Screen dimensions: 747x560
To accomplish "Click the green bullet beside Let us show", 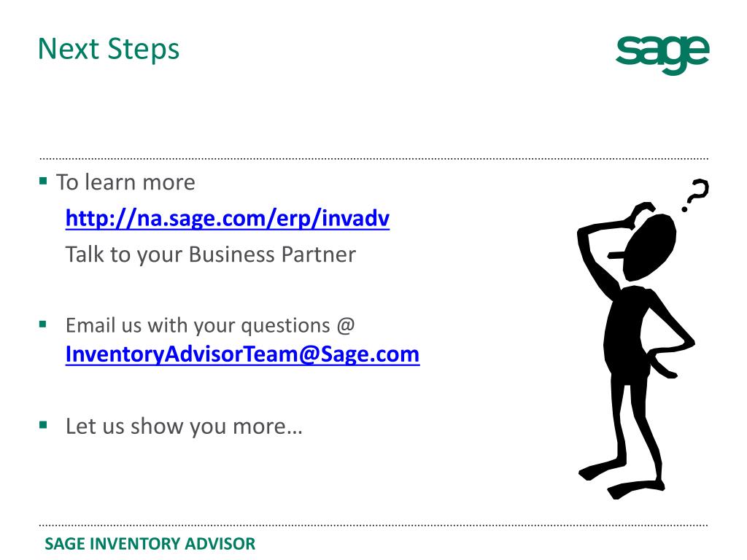I will click(43, 425).
